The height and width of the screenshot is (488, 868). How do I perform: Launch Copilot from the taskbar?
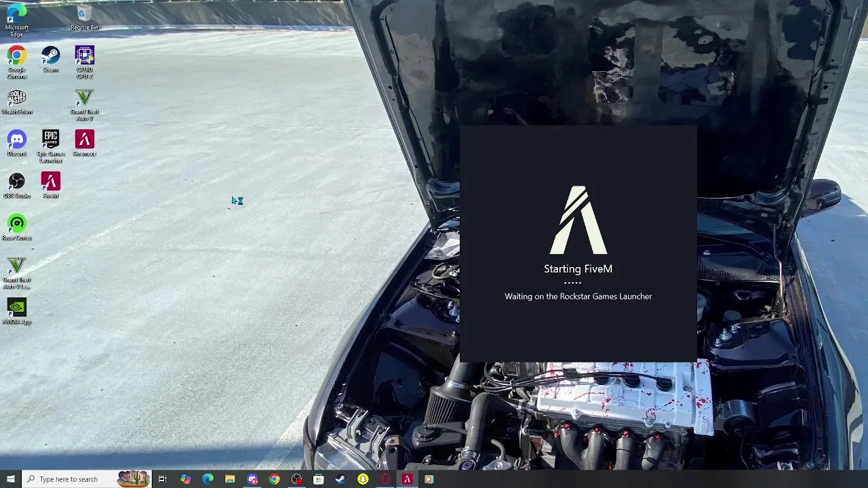[185, 479]
